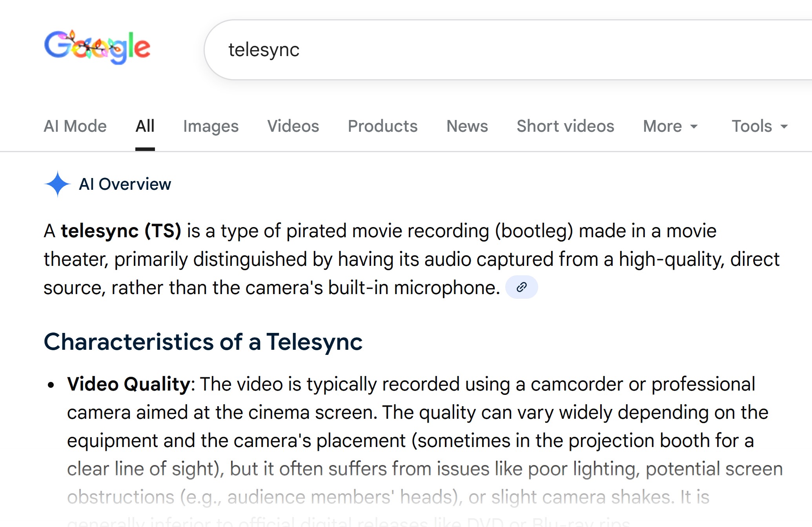Select the All results tab
The width and height of the screenshot is (812, 527).
[x=145, y=126]
